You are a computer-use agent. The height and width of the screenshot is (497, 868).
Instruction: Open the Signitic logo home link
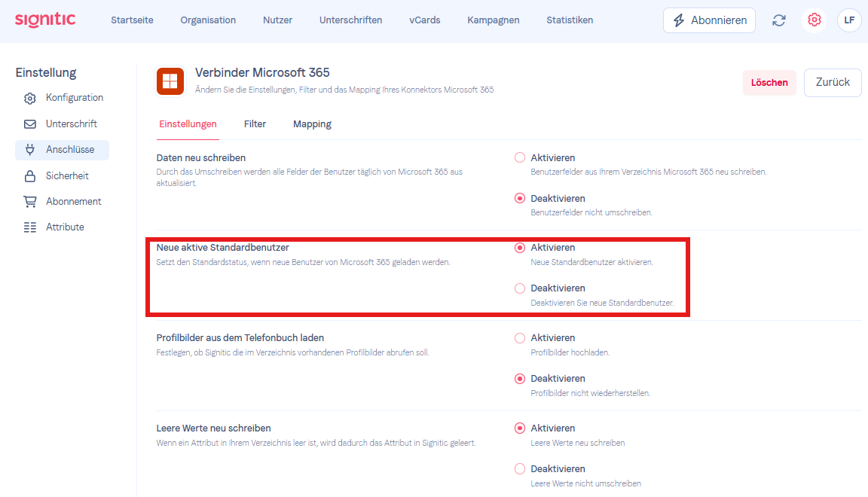coord(45,20)
